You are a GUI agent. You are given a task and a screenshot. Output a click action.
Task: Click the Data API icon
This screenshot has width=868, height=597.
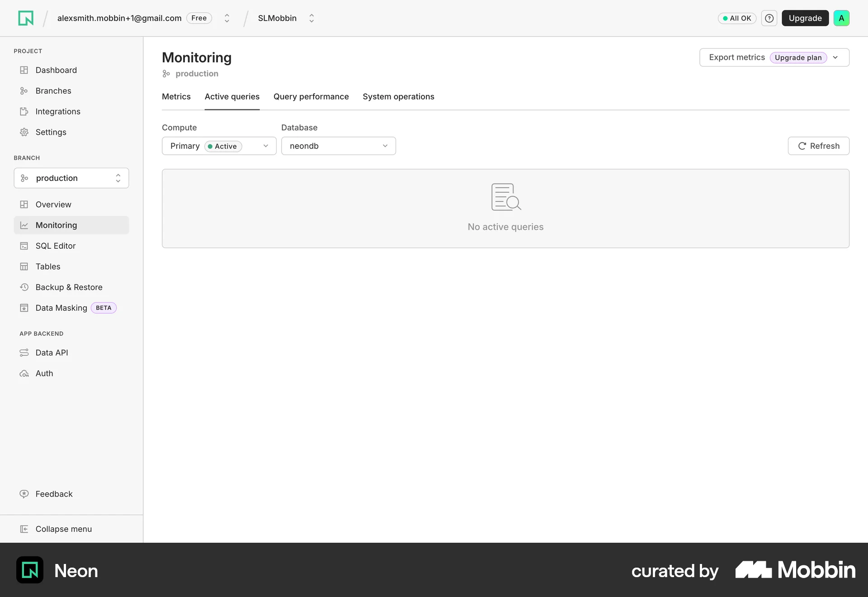click(x=24, y=353)
